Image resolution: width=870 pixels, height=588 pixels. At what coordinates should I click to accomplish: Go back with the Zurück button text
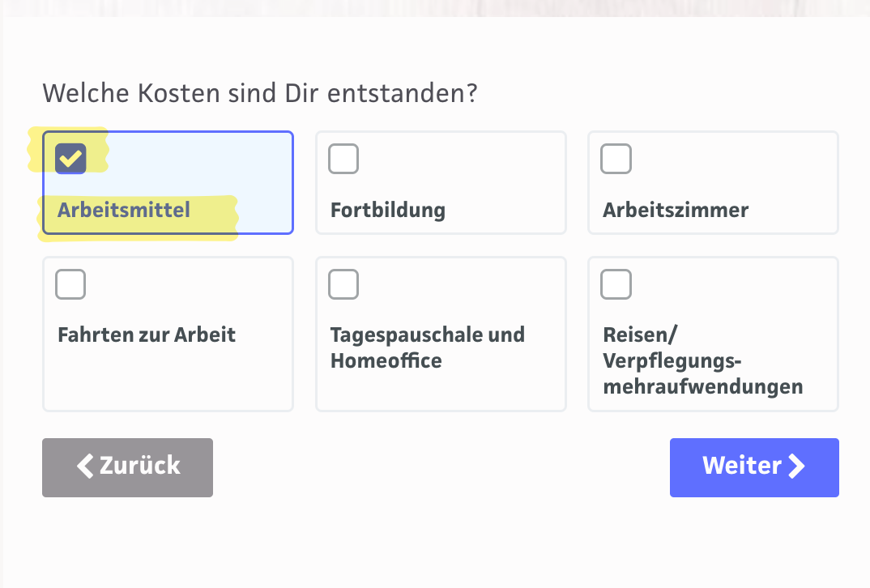(139, 466)
